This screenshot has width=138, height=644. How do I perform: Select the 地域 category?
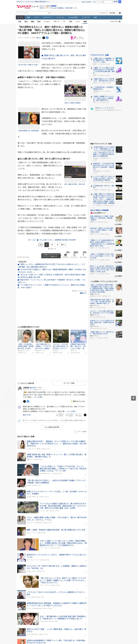click(85, 21)
